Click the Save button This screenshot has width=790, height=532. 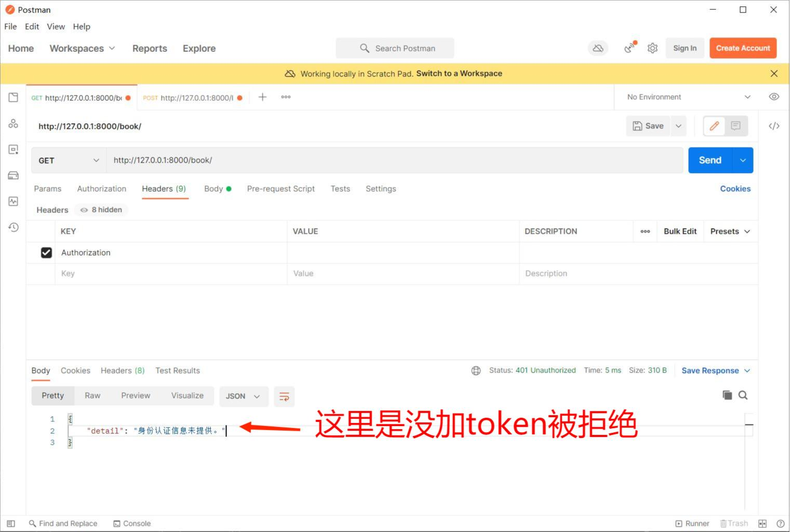[x=648, y=126]
